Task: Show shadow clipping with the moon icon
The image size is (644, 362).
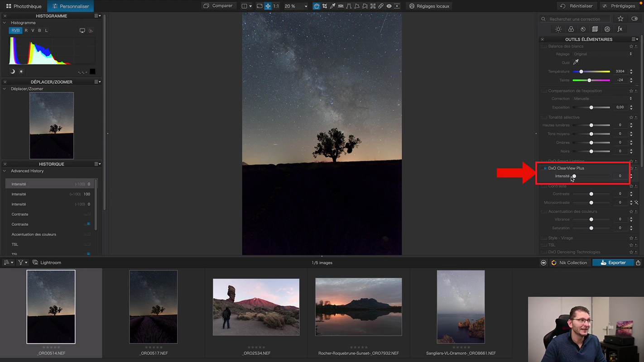Action: pos(13,71)
